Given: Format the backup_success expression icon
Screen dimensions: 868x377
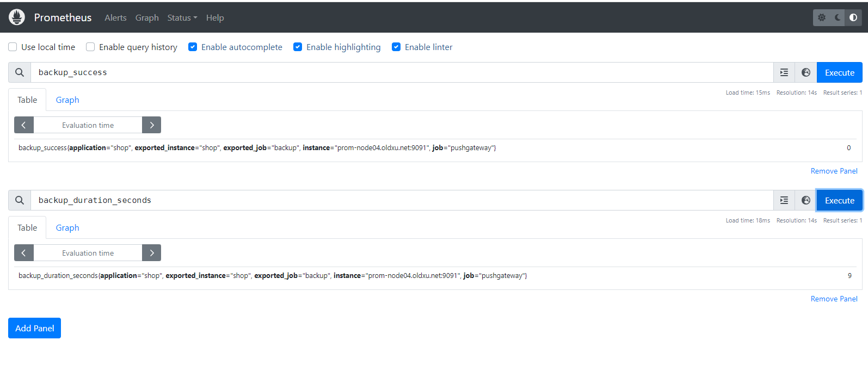Looking at the screenshot, I should click(x=784, y=72).
